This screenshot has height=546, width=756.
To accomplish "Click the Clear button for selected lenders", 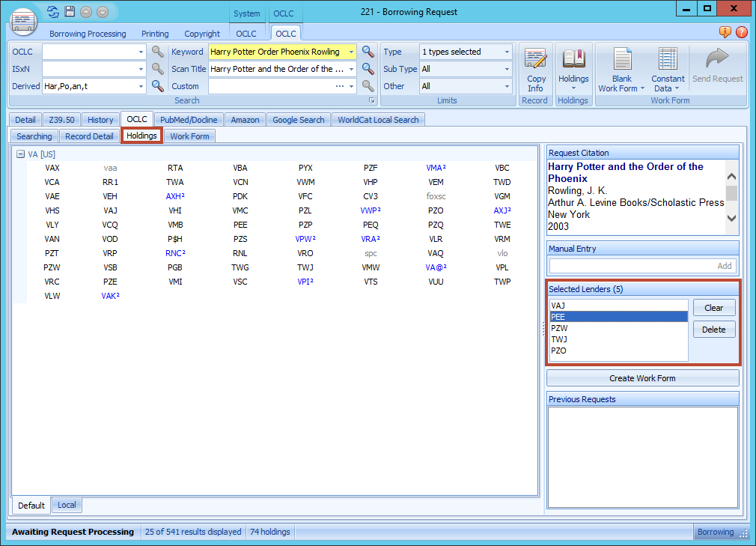I will (x=713, y=307).
